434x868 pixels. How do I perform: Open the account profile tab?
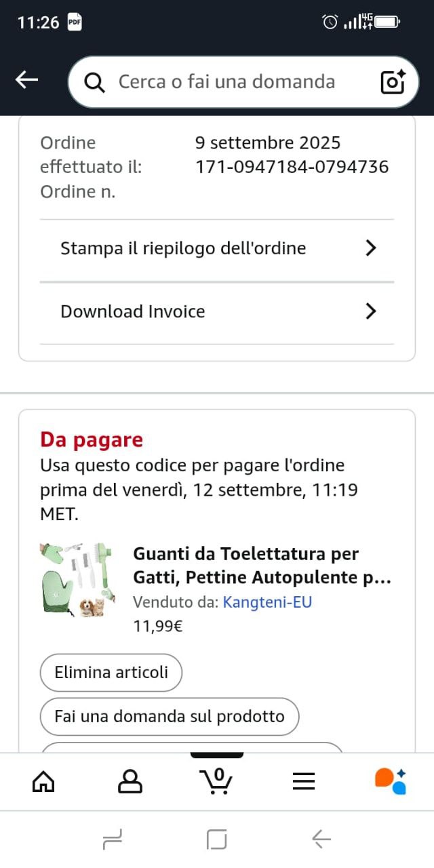coord(130,781)
